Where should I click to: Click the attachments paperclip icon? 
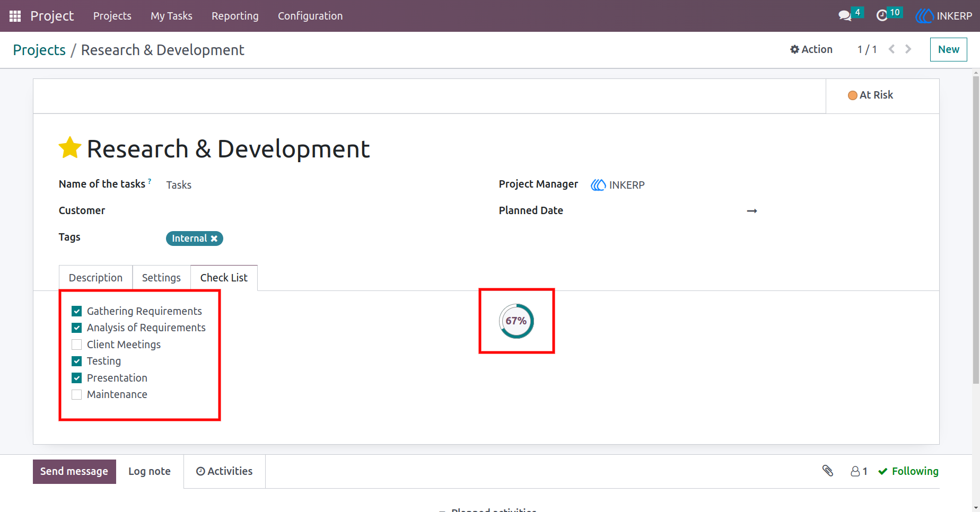point(828,471)
